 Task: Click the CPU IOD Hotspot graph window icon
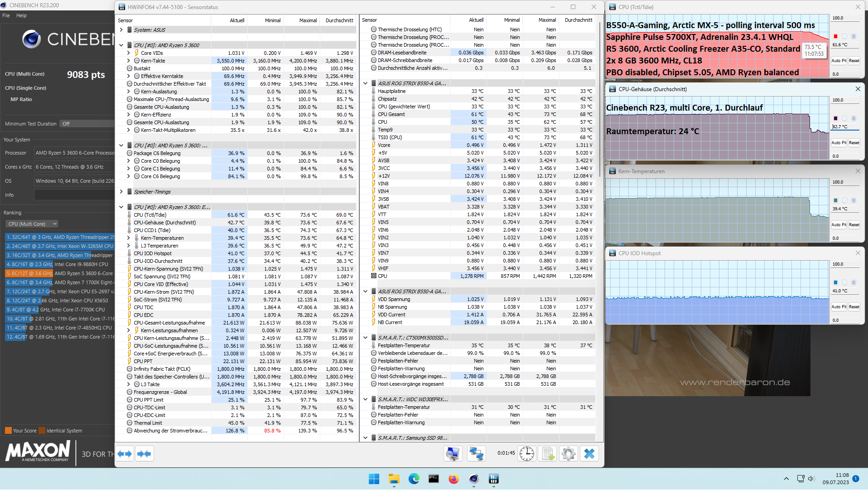612,253
